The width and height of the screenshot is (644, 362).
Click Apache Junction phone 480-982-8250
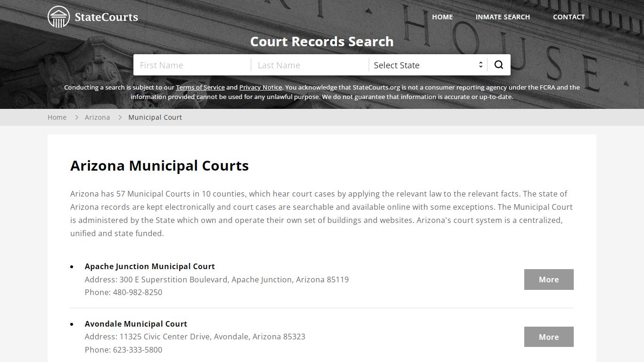pyautogui.click(x=138, y=292)
